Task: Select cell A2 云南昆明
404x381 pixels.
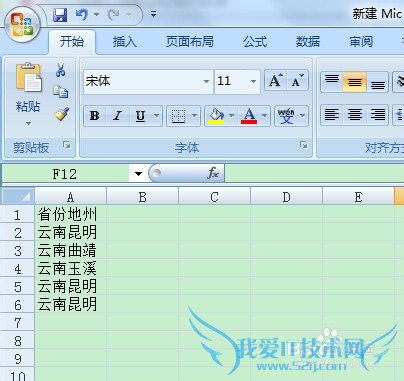Action: click(x=71, y=232)
